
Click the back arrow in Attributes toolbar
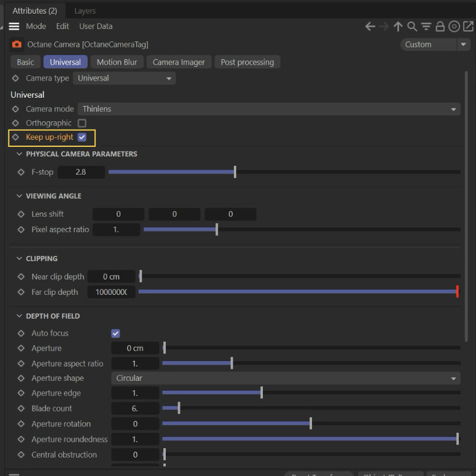[370, 27]
